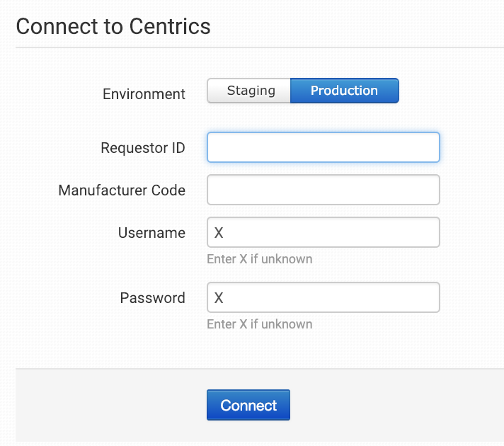Click the Password field label

tap(152, 298)
